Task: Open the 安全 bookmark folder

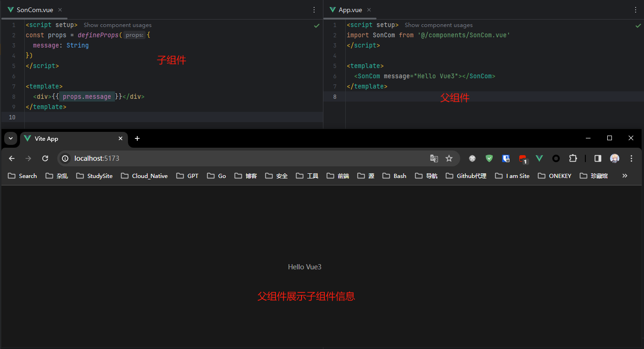Action: [276, 176]
